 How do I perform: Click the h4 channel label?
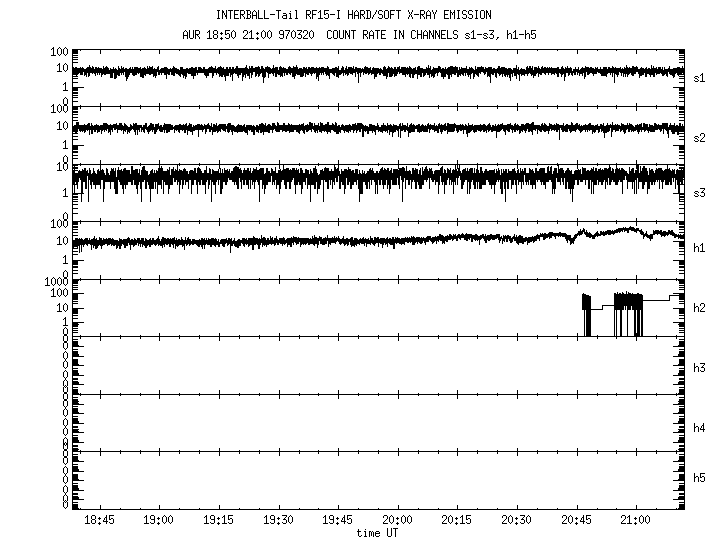tap(700, 428)
